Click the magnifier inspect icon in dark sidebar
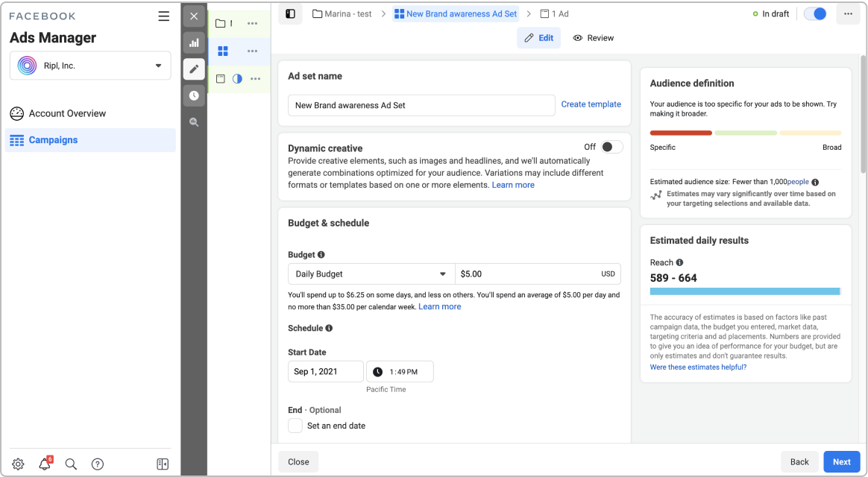868x477 pixels. pyautogui.click(x=194, y=122)
